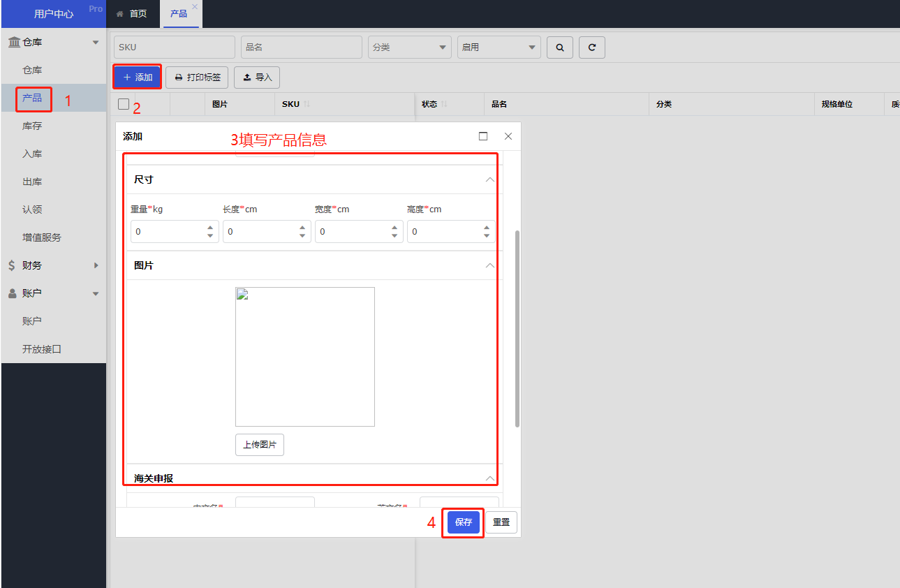The height and width of the screenshot is (588, 900).
Task: Collapse the 账户 sidebar group
Action: tap(96, 294)
